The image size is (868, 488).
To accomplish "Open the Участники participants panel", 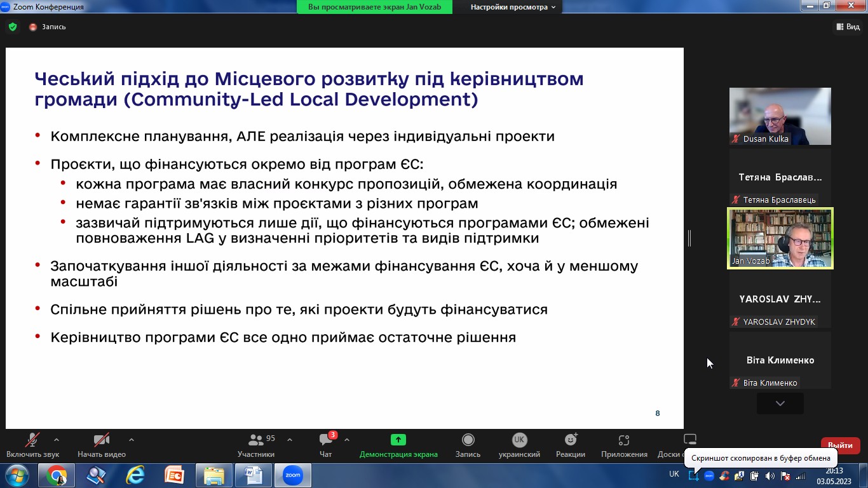I will 256,445.
